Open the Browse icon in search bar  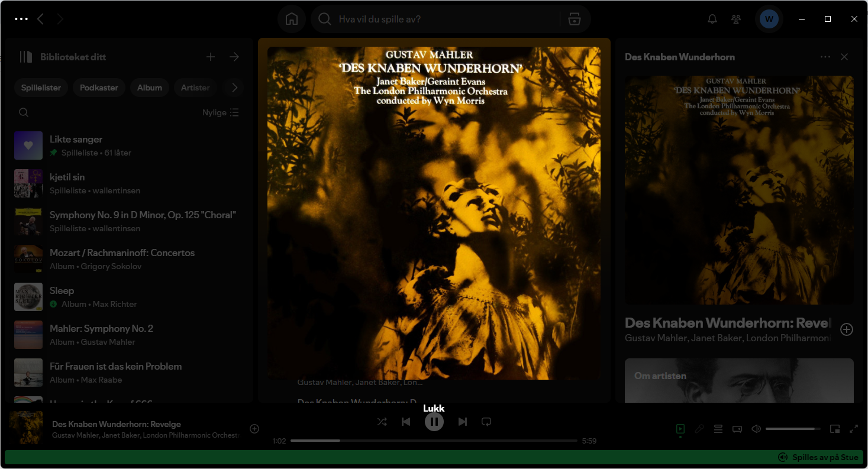(x=574, y=19)
